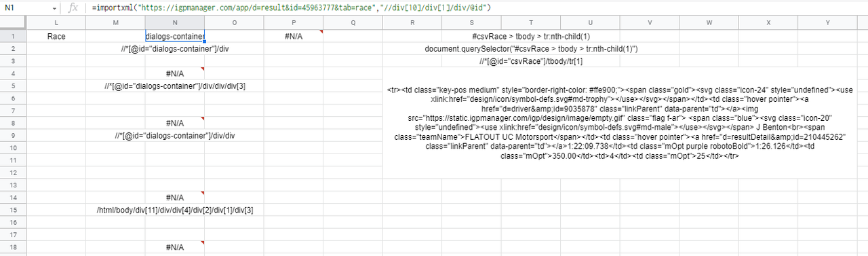Viewport: 868px width, 256px height.
Task: Click the document.querySelector cell in row 2
Action: click(531, 49)
